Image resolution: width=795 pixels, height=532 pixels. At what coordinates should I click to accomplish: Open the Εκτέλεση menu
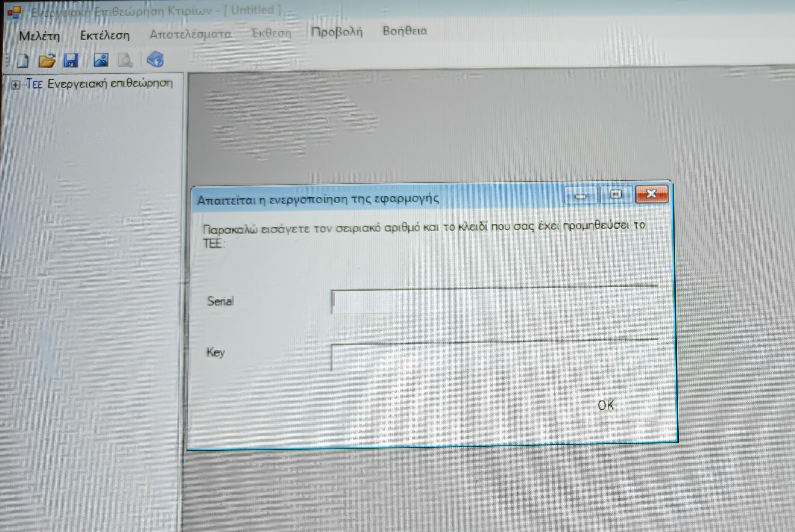tap(105, 35)
